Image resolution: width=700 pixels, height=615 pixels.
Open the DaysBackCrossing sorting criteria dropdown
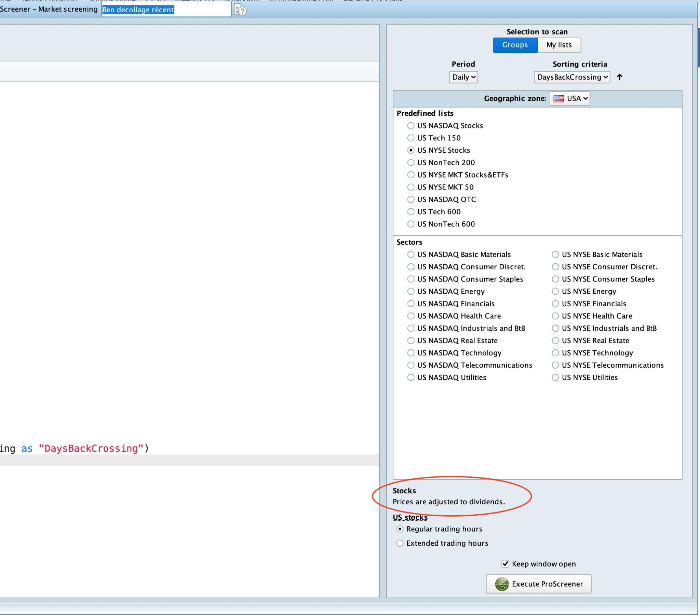(x=571, y=77)
